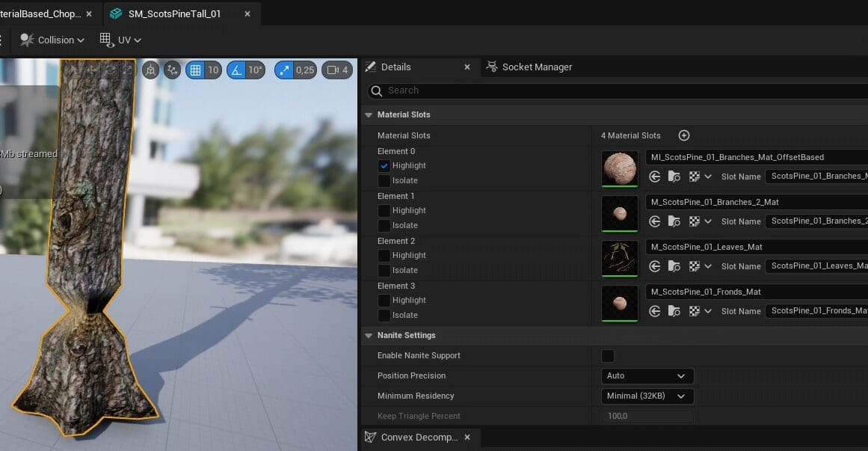The height and width of the screenshot is (451, 868).
Task: Open the Minimum Residency dropdown
Action: point(647,396)
